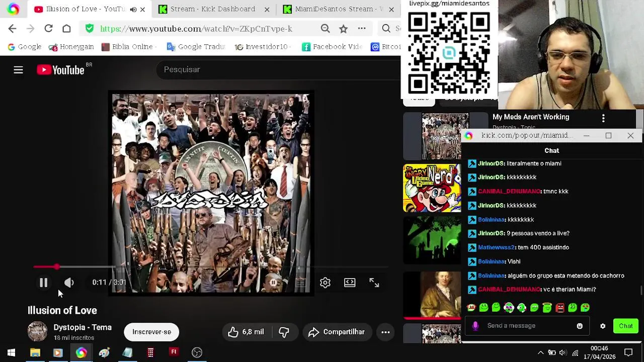Click the first CANIBAL_DEHUMANO username in chat
644x362 pixels.
[509, 191]
